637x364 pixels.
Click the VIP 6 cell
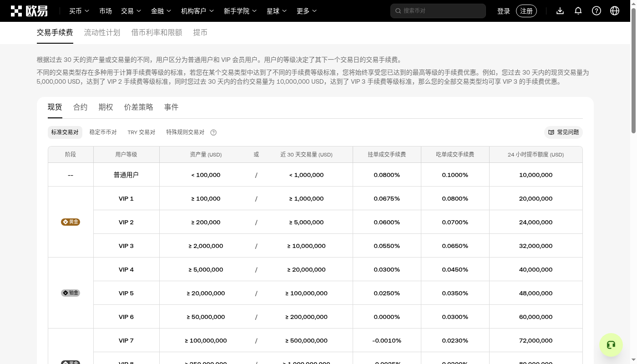coord(126,317)
